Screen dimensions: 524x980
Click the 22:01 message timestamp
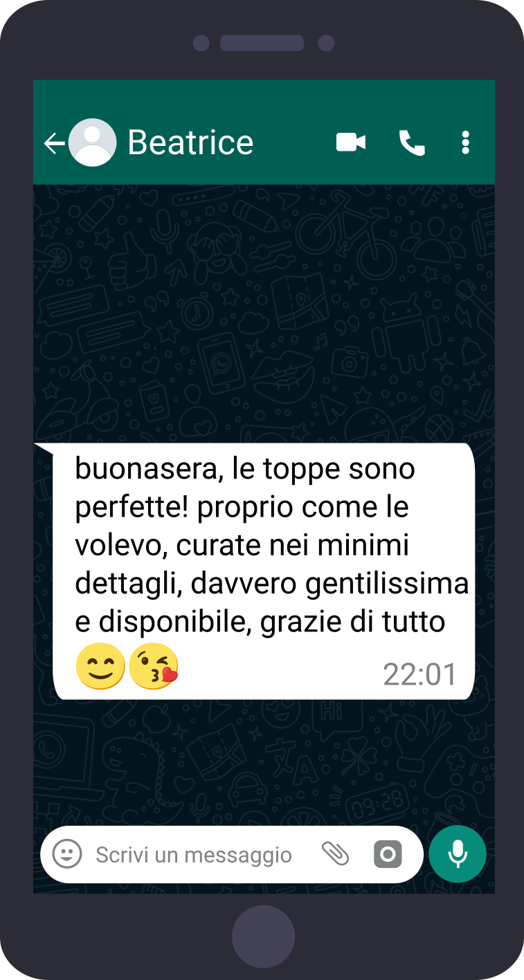tap(420, 675)
